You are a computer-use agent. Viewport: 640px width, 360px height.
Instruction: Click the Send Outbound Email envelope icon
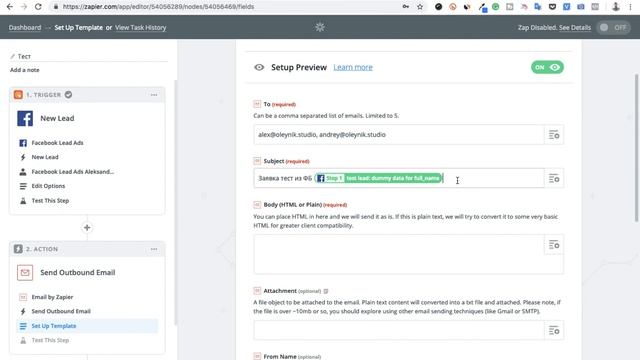tap(25, 272)
